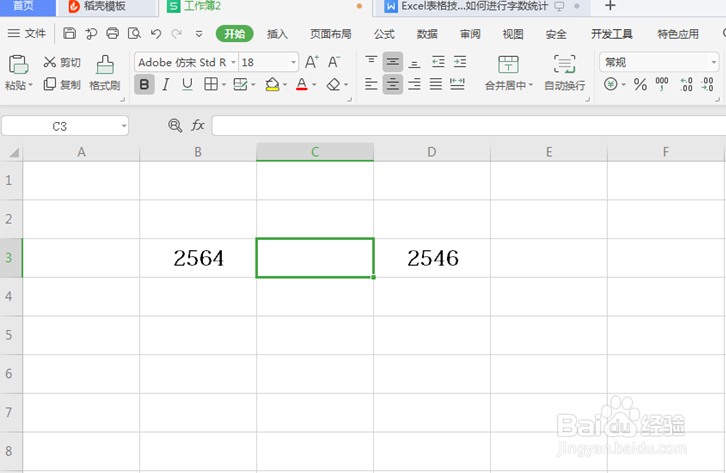Open the 文件 file menu
Image resolution: width=726 pixels, height=473 pixels.
[27, 33]
